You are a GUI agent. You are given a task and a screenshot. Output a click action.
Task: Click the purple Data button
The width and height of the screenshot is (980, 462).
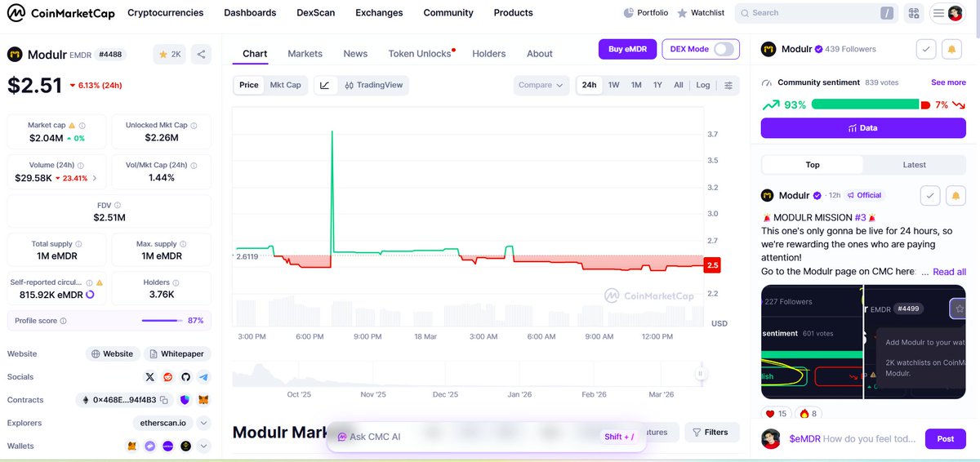tap(863, 128)
